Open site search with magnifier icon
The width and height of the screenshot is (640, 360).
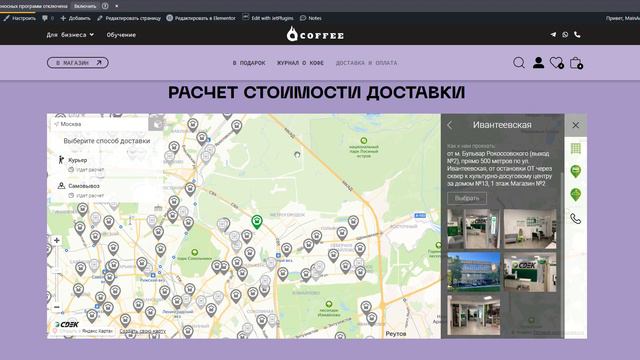point(519,63)
